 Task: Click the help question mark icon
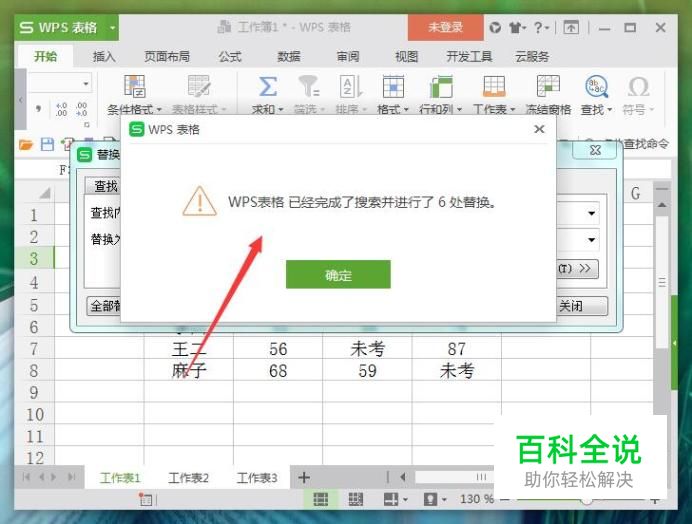coord(538,28)
